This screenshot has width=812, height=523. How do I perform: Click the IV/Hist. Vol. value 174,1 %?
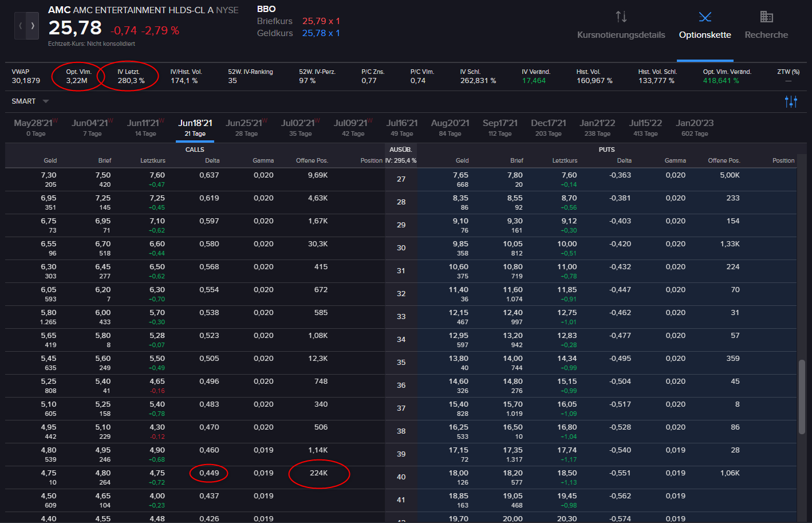point(184,81)
